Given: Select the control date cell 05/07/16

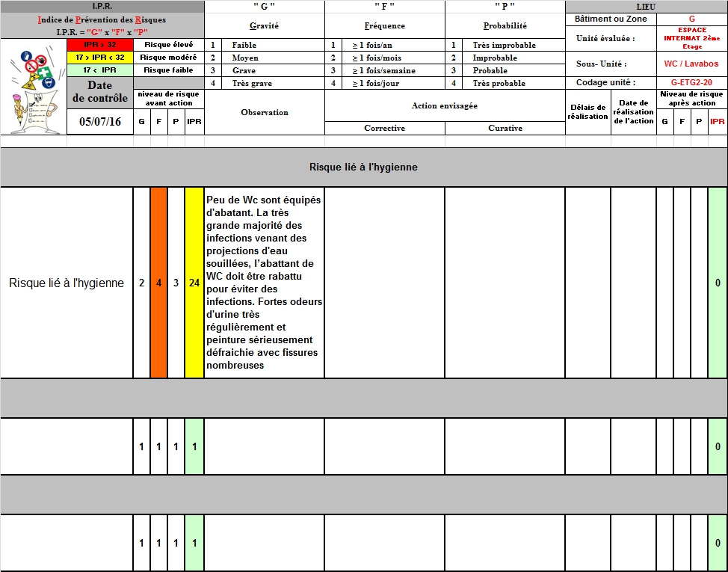Looking at the screenshot, I should 99,122.
